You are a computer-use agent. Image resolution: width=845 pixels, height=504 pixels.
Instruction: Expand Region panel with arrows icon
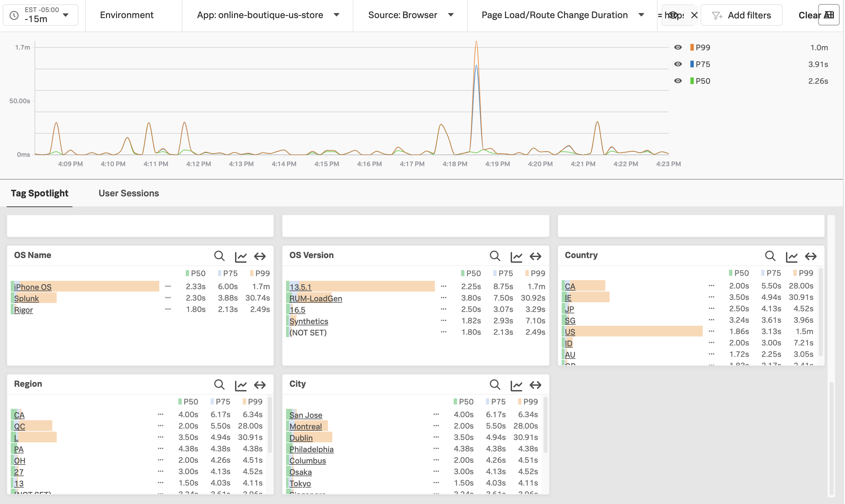tap(260, 385)
